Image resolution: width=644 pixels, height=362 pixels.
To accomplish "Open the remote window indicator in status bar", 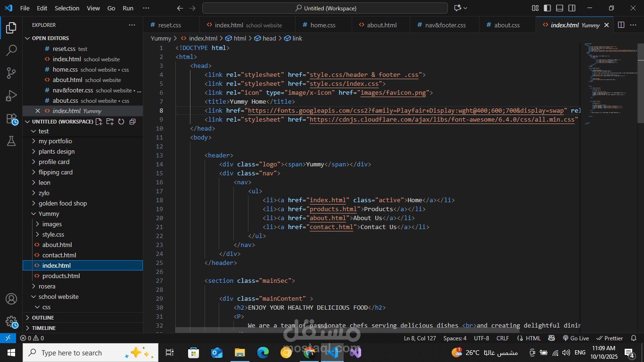I will 8,338.
